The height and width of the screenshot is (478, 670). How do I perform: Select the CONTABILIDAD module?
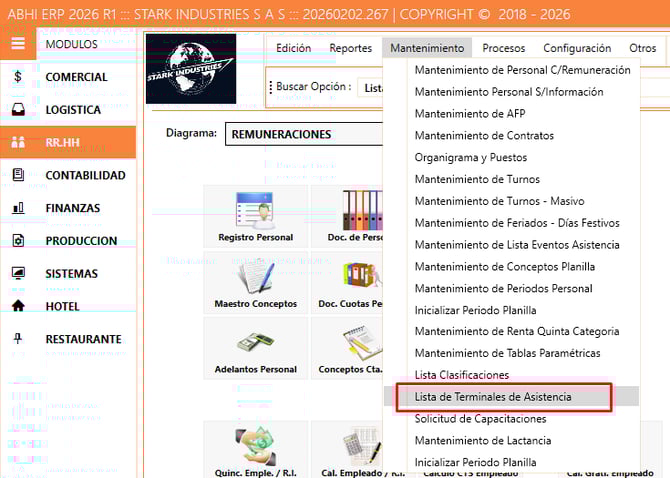85,175
